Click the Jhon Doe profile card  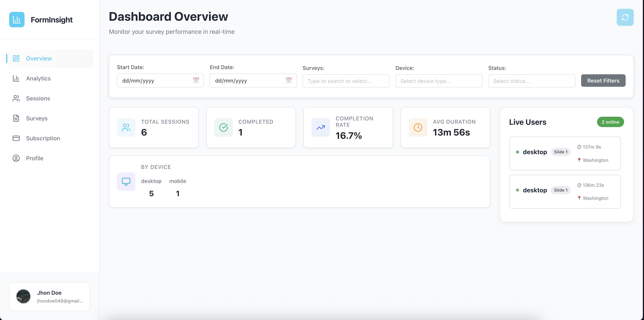[x=49, y=296]
